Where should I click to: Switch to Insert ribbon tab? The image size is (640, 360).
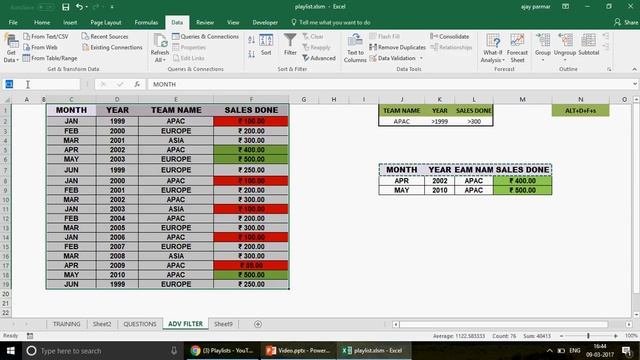click(x=70, y=22)
